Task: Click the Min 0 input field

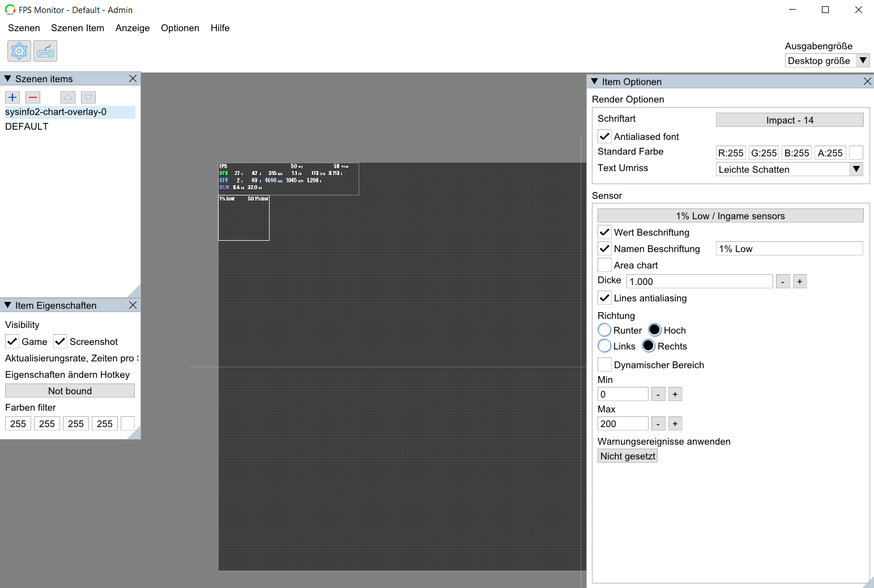Action: (x=623, y=394)
